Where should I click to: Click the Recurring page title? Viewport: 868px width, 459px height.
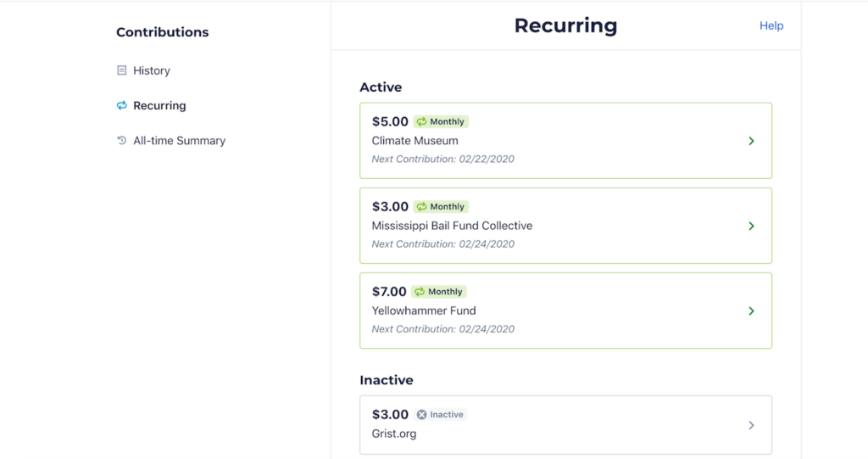pos(565,25)
